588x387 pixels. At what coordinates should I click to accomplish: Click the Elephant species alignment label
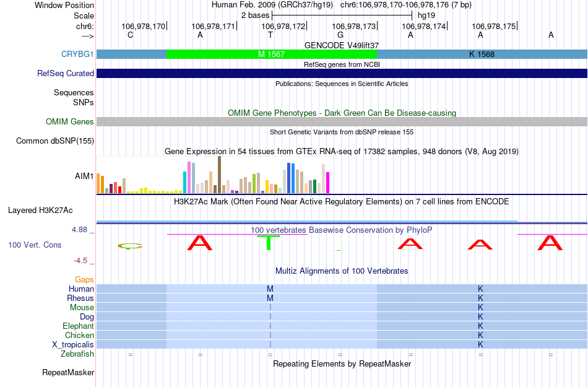pyautogui.click(x=78, y=326)
